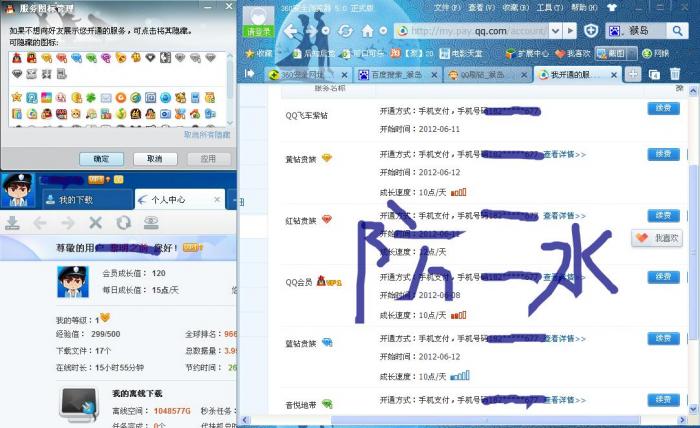Open 查看详情 link for 黄钻贵族
This screenshot has width=700, height=428.
coord(565,154)
